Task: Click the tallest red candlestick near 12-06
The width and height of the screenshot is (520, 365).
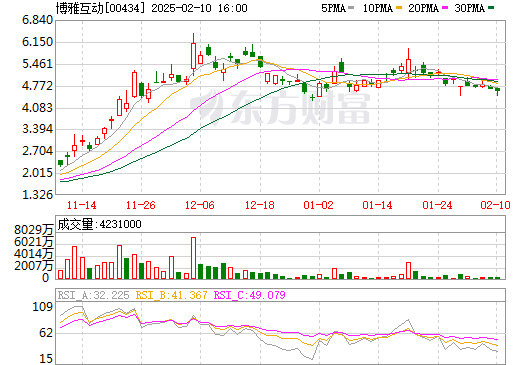Action: pyautogui.click(x=193, y=55)
